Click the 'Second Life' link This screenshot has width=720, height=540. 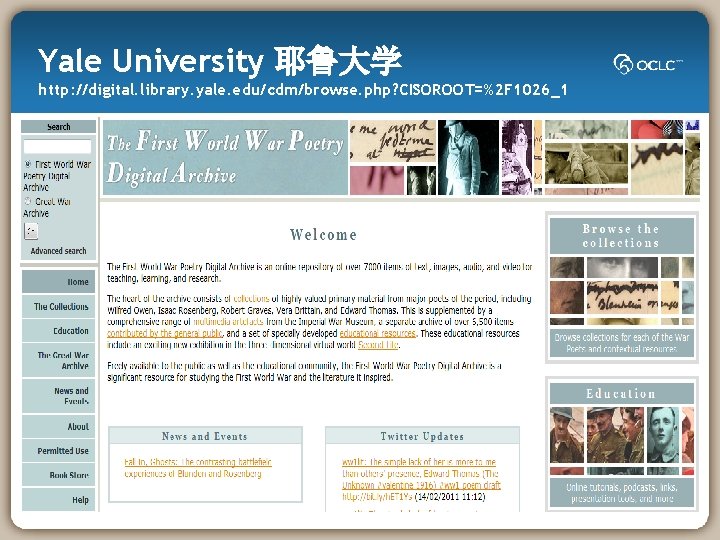coord(378,345)
